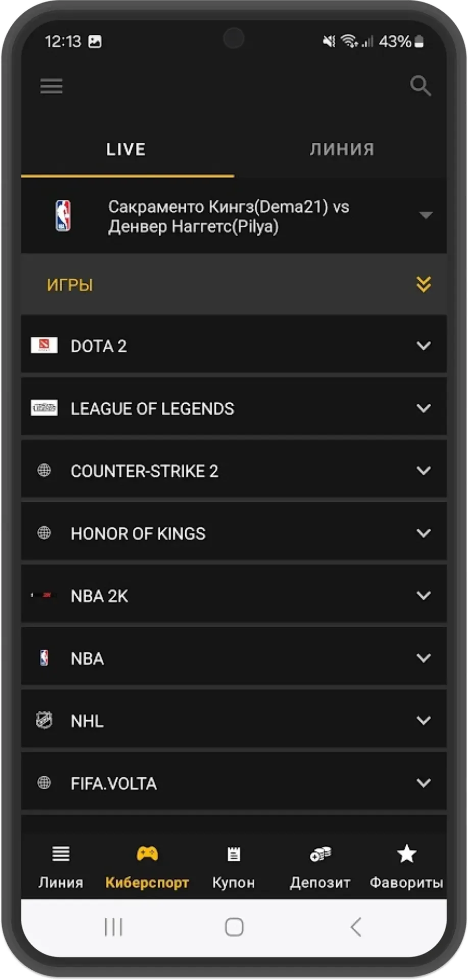Tap the NBA logo beside Сакраменто Кингз match

click(63, 215)
